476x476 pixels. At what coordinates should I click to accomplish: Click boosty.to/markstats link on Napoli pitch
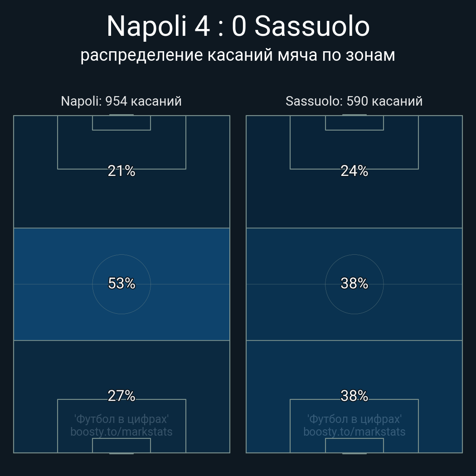click(121, 432)
